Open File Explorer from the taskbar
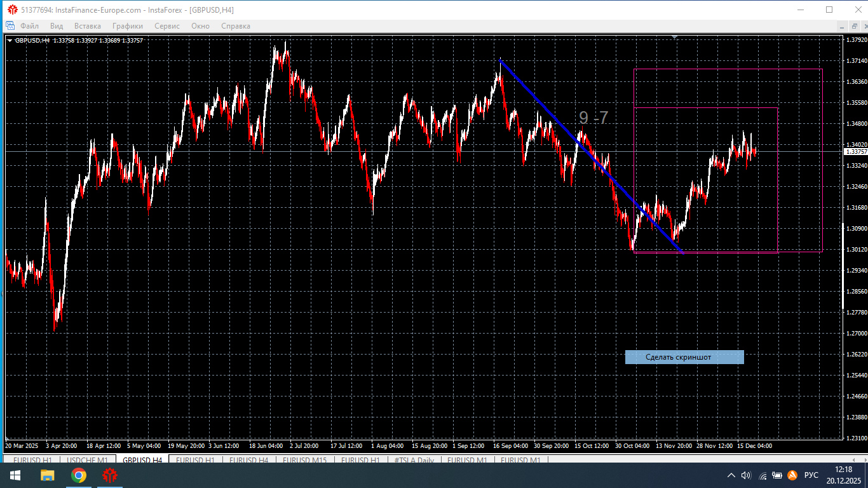 click(48, 475)
